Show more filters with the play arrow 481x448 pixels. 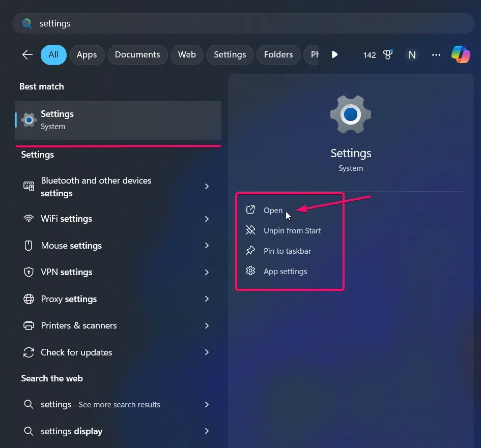[335, 55]
